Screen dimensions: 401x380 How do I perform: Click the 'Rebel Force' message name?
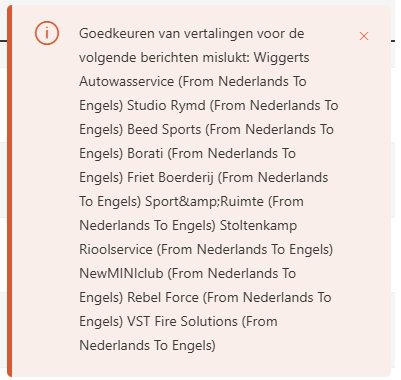point(163,298)
